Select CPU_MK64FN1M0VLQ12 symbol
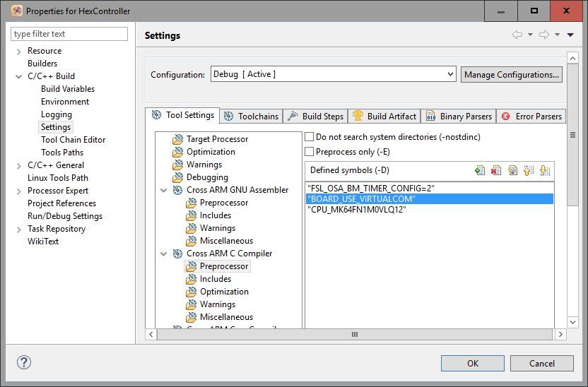588x387 pixels. coord(430,210)
